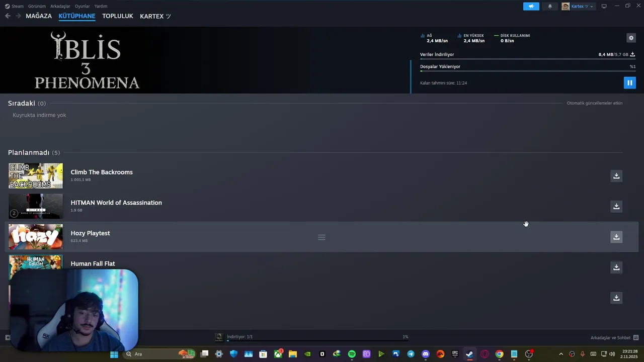Open the taskbar clock and date
644x362 pixels.
click(x=629, y=354)
